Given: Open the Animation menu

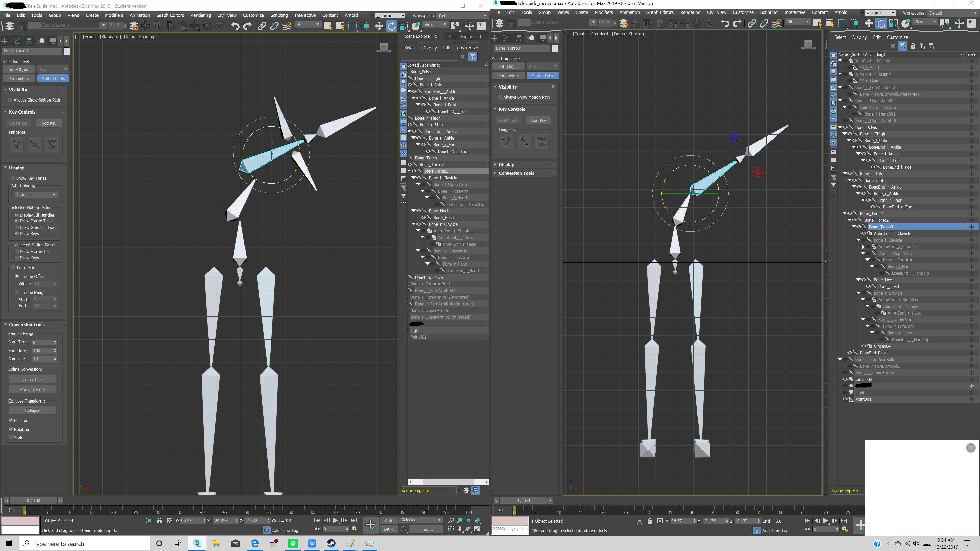Looking at the screenshot, I should (140, 15).
